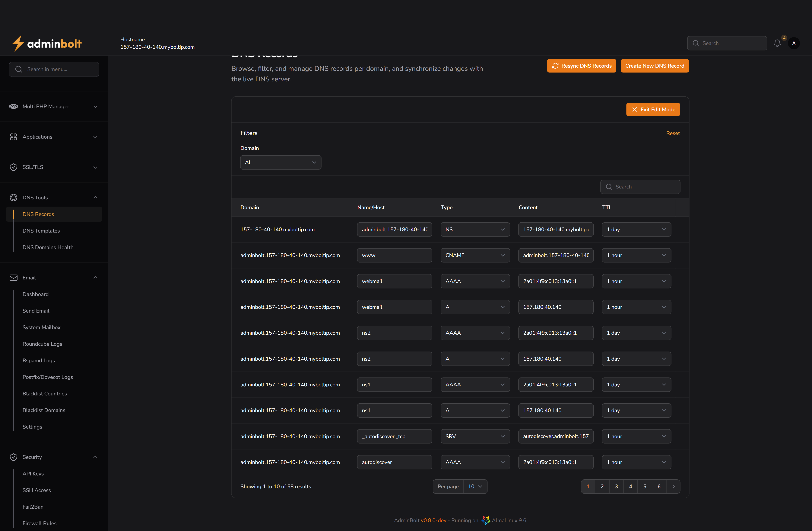Open the Domain filter dropdown showing All
812x531 pixels.
281,162
